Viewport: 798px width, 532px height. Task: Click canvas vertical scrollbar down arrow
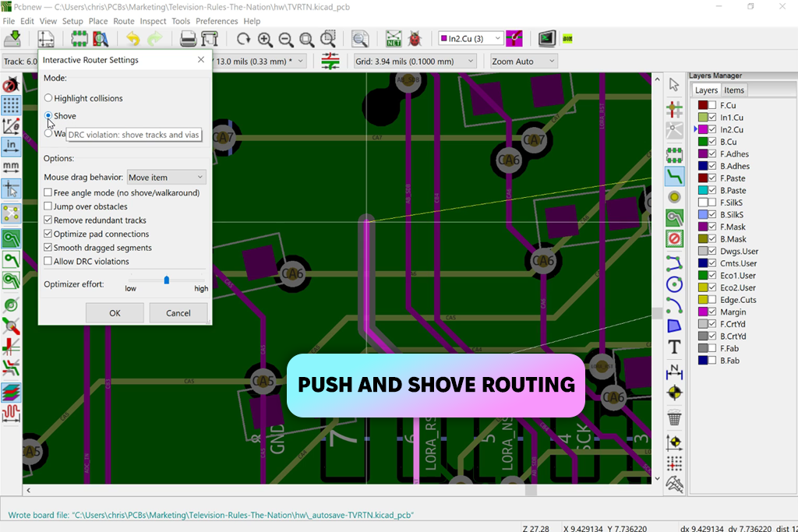point(657,478)
